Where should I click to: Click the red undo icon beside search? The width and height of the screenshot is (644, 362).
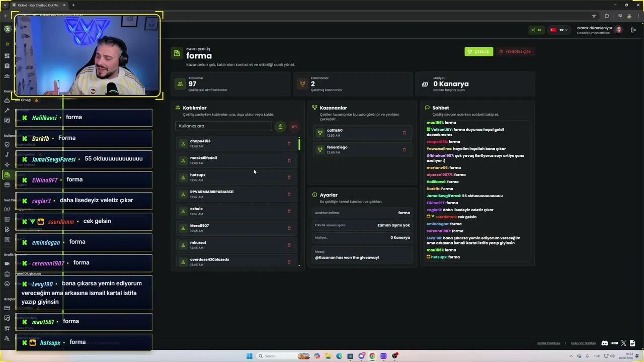pyautogui.click(x=294, y=126)
